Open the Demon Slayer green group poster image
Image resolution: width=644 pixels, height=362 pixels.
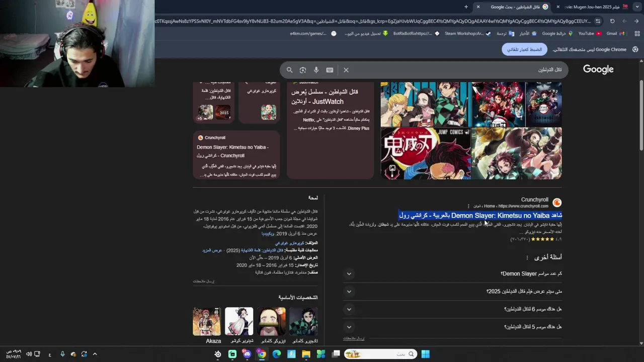(426, 104)
